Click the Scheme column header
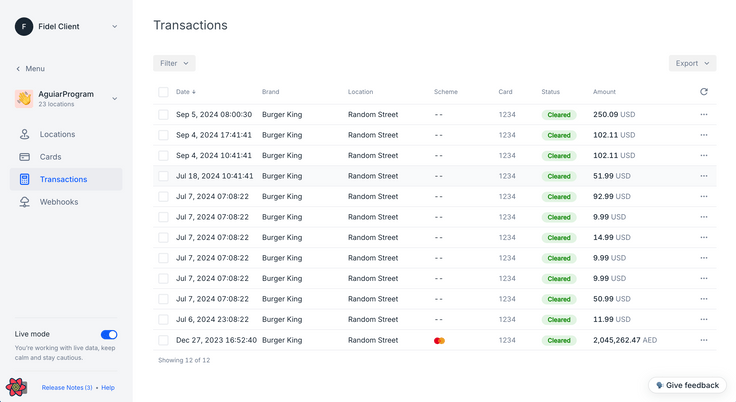 pyautogui.click(x=445, y=92)
